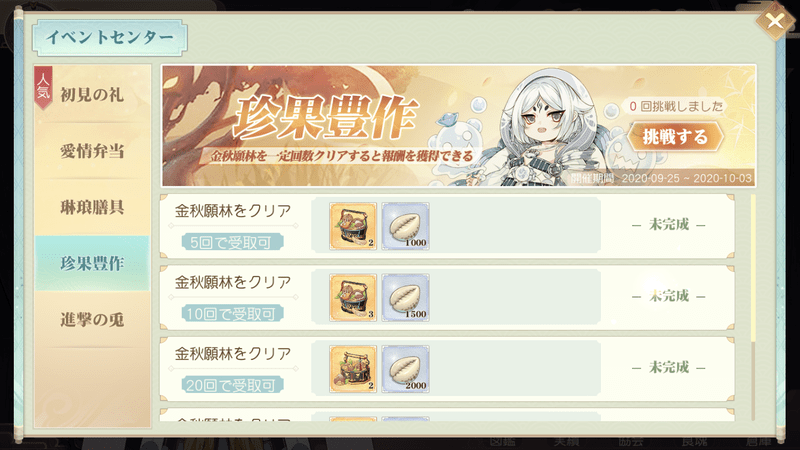Switch to the 琳琅膳具 event tab
The width and height of the screenshot is (800, 450).
pos(92,207)
